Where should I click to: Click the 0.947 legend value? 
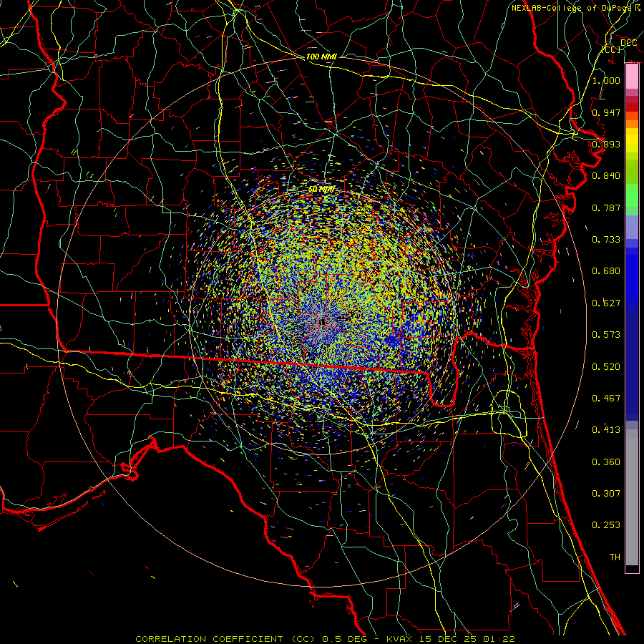(x=606, y=112)
